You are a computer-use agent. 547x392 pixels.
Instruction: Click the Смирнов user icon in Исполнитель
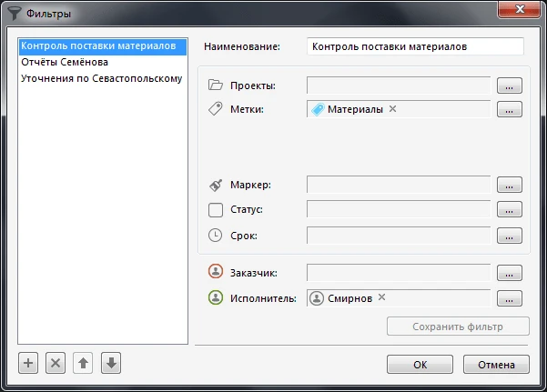(x=318, y=297)
